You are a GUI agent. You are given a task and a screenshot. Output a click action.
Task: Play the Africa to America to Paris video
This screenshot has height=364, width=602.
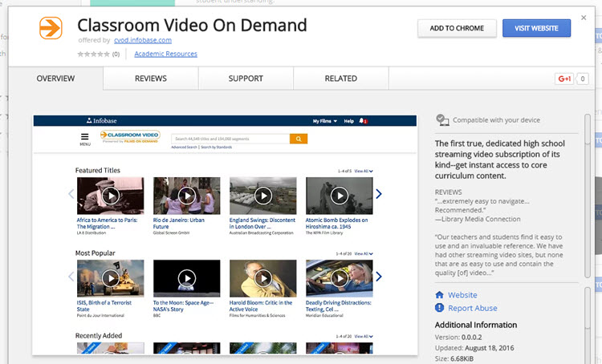(111, 196)
